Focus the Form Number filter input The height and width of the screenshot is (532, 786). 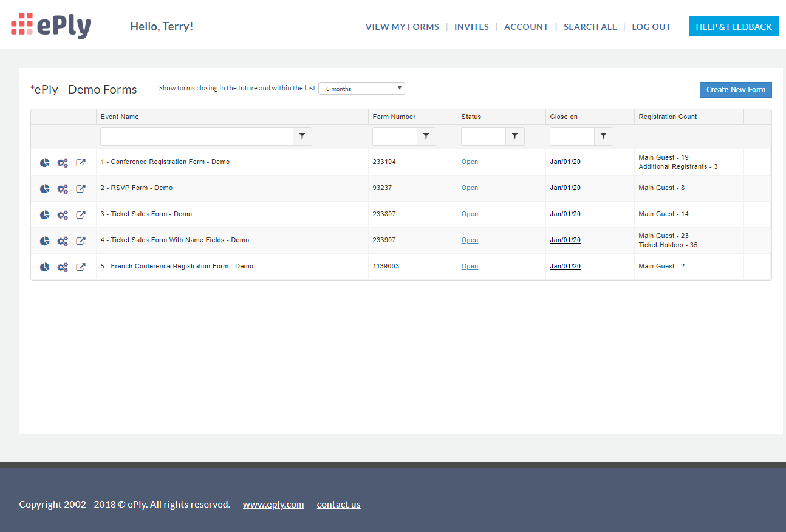click(x=395, y=137)
